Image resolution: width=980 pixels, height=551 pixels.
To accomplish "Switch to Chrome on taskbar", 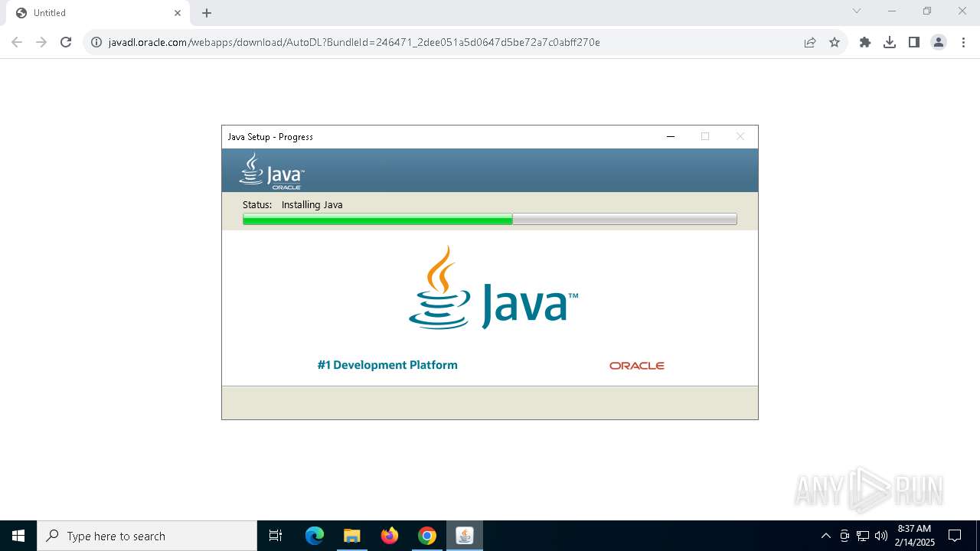I will [x=427, y=536].
